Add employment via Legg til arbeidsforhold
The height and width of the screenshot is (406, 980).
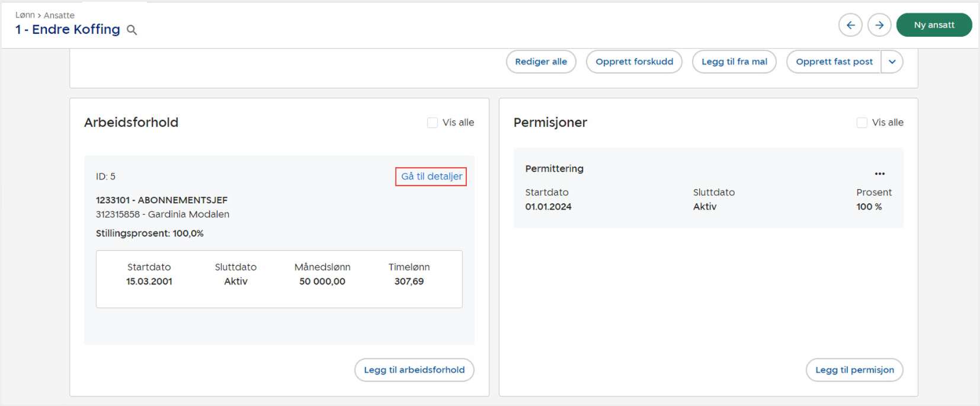coord(414,370)
